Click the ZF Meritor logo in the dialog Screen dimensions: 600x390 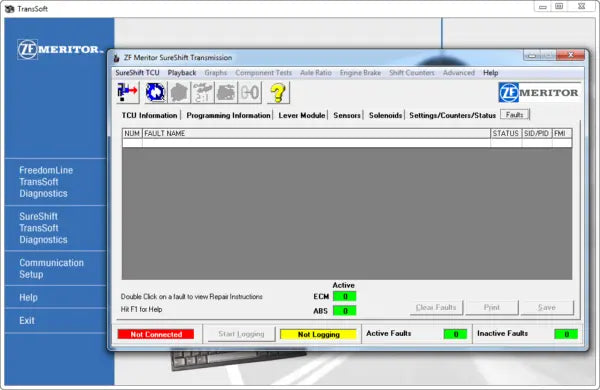[538, 92]
